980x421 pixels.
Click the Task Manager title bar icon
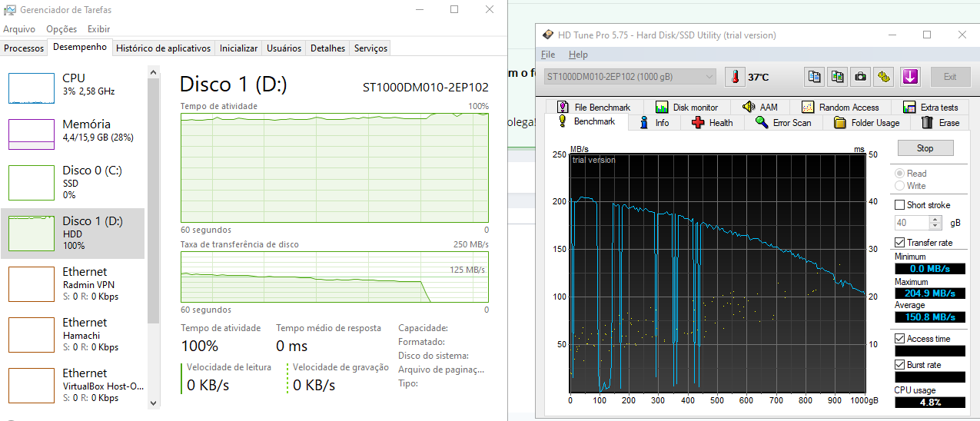coord(9,10)
